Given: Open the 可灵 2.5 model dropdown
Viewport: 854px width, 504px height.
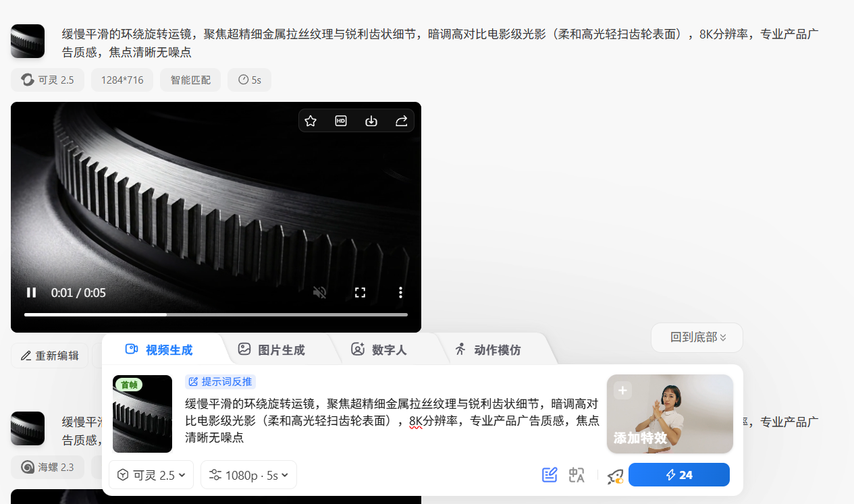Looking at the screenshot, I should (x=151, y=475).
